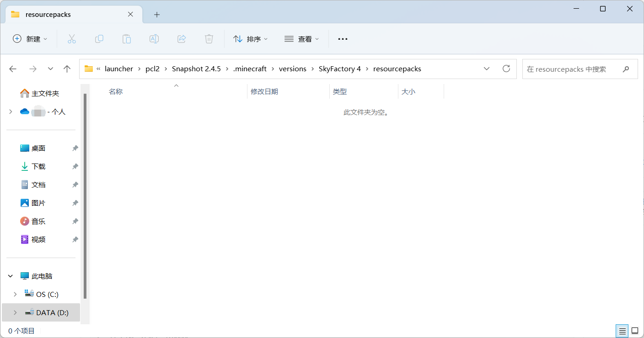Click the Paste icon in the toolbar
644x338 pixels.
pos(127,39)
